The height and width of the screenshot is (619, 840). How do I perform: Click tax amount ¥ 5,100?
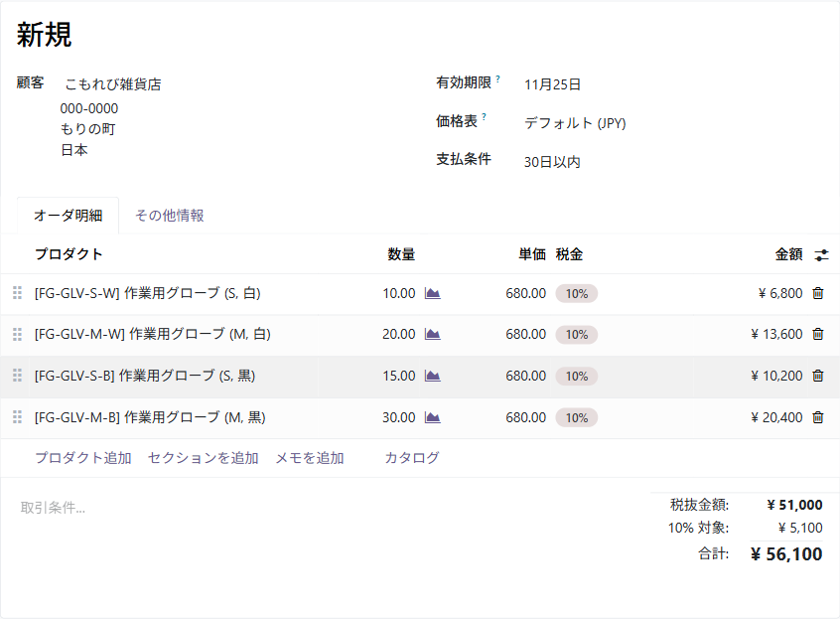(800, 528)
